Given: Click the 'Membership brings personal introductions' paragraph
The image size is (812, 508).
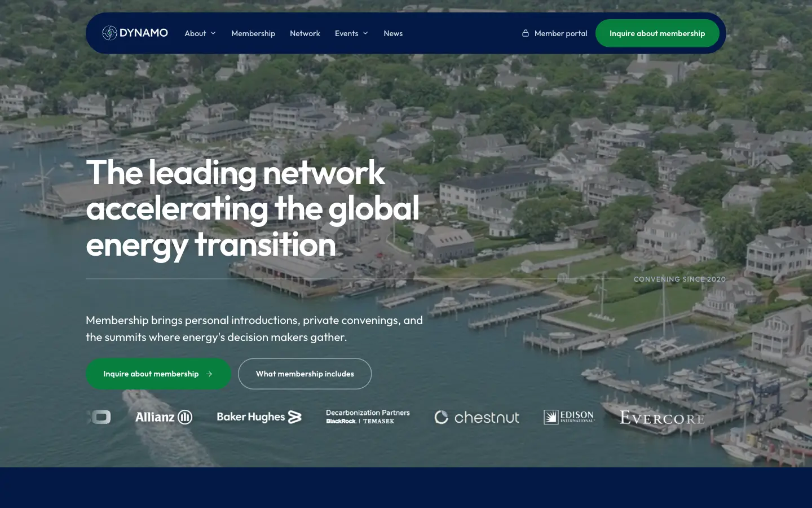Looking at the screenshot, I should [254, 329].
